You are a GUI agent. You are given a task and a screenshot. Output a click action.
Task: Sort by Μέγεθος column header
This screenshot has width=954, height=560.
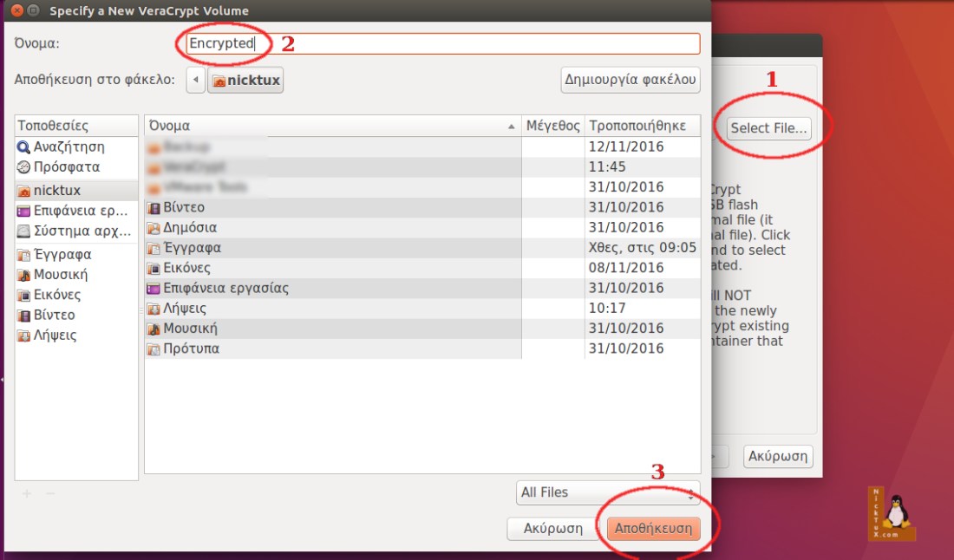(552, 126)
